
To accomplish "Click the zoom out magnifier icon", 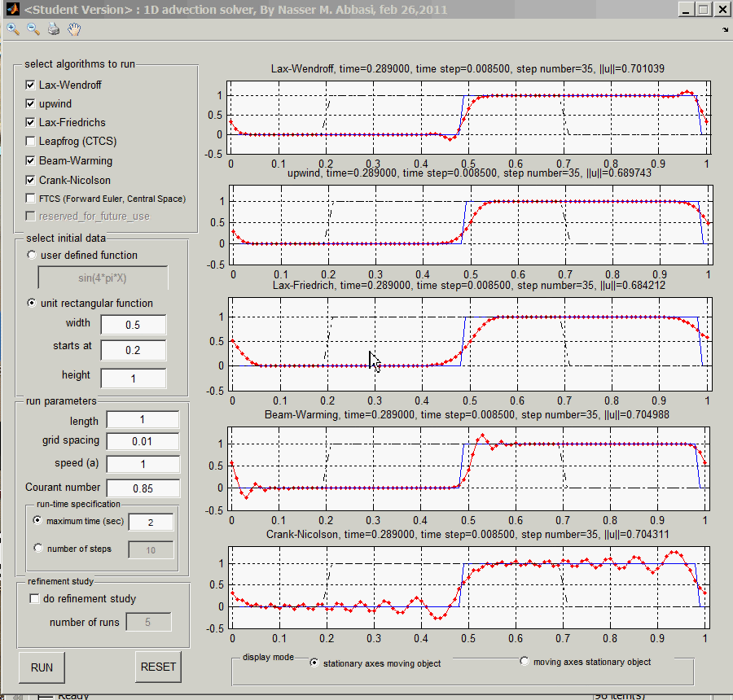I will pos(33,29).
